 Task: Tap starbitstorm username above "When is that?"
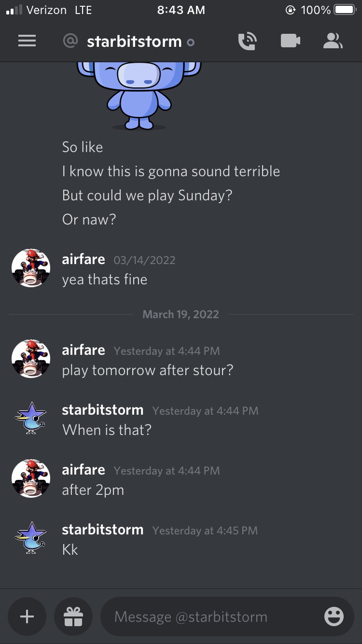point(103,410)
